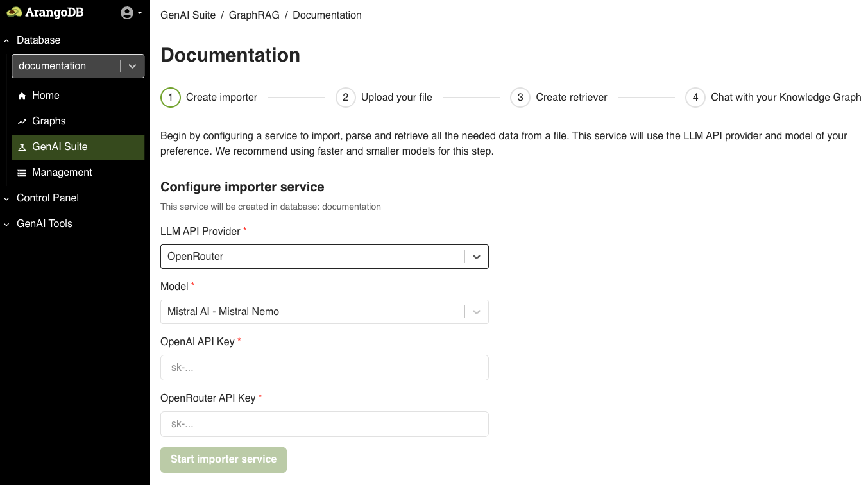Viewport: 868px width, 485px height.
Task: Click step 3 circle for Create retriever
Action: click(520, 98)
